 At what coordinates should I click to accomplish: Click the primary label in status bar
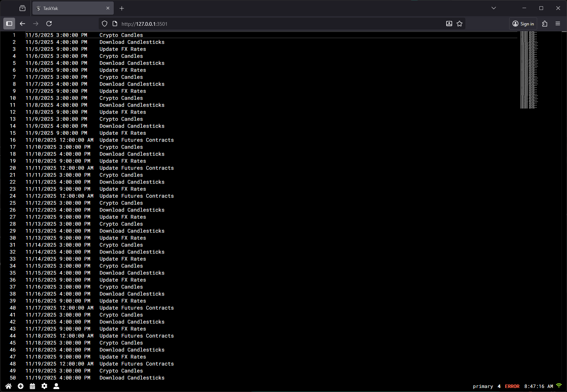483,386
